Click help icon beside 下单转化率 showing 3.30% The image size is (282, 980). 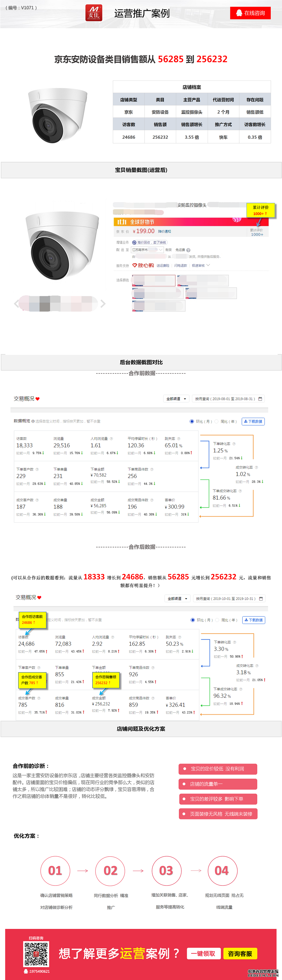[x=234, y=642]
